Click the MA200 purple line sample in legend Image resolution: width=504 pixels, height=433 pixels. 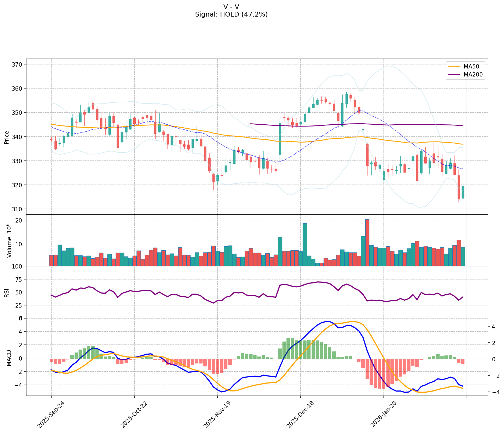click(454, 75)
